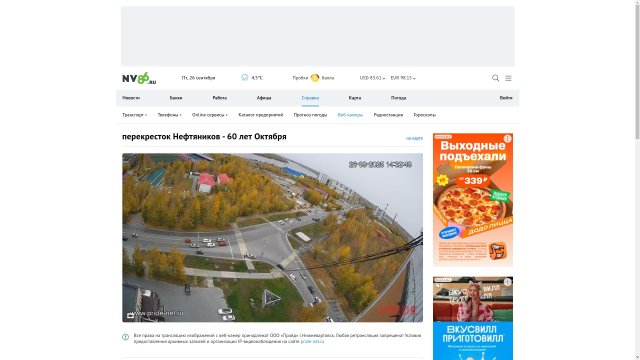Click the Войти login link
Viewport: 640px width, 360px height.
[x=506, y=98]
